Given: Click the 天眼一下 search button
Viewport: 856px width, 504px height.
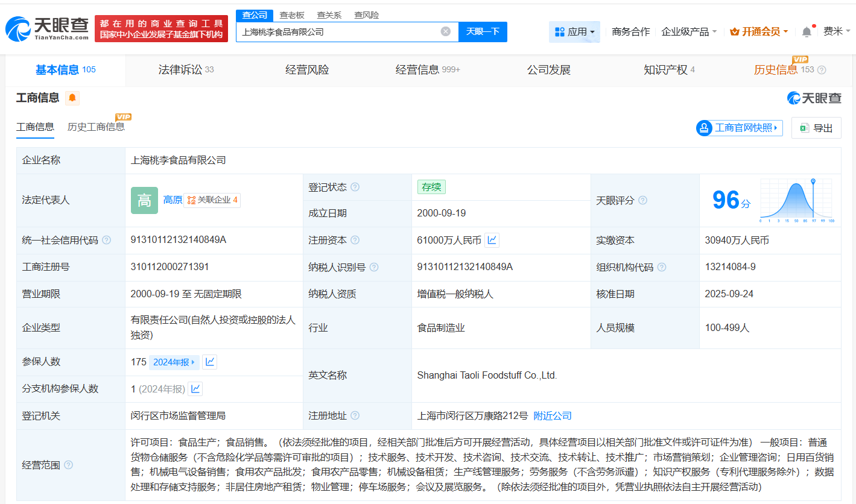Looking at the screenshot, I should (x=482, y=31).
